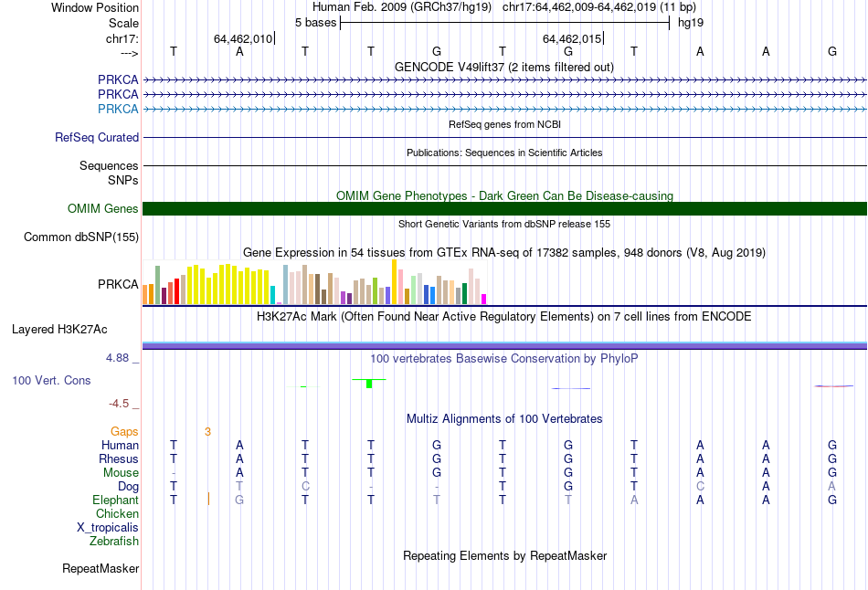This screenshot has width=868, height=590.
Task: Click the OMIM Gene Phenotypes track title
Action: (504, 196)
